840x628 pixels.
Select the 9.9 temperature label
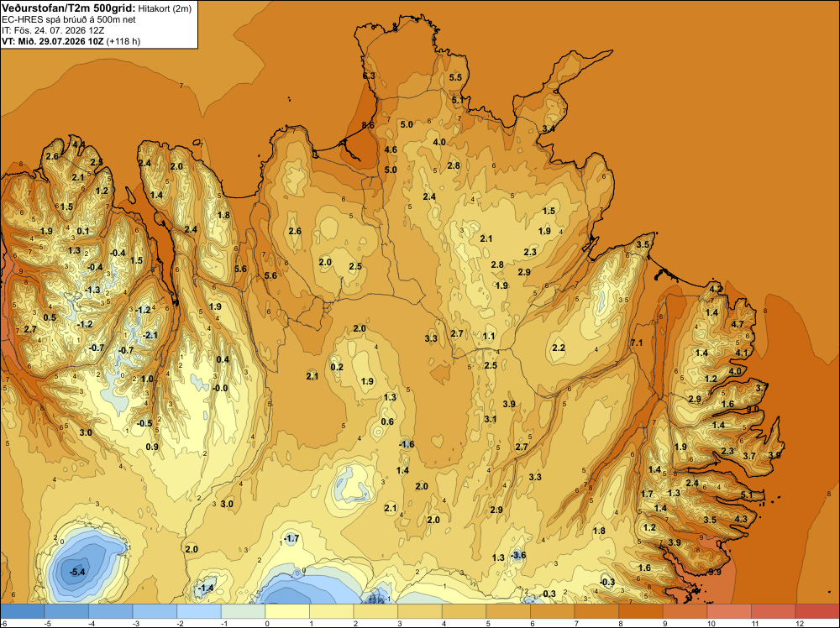715,572
